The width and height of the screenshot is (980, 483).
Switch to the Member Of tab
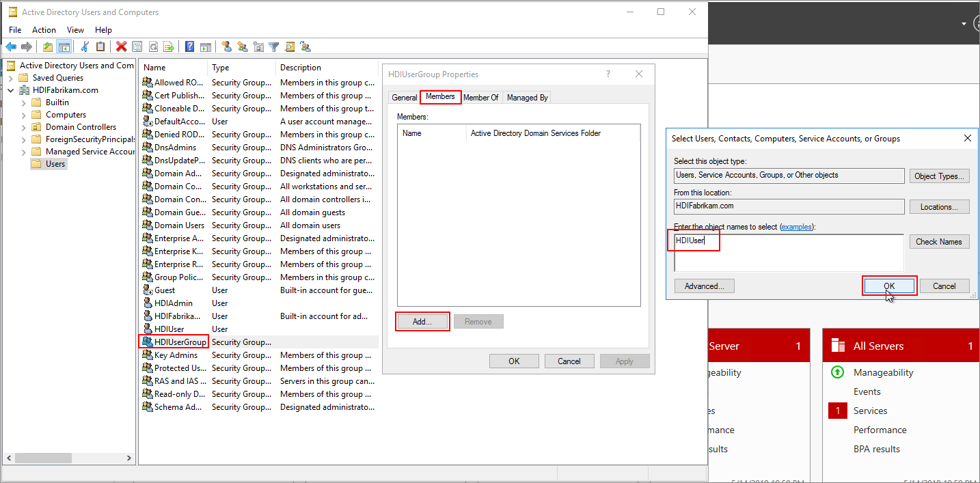[x=481, y=97]
